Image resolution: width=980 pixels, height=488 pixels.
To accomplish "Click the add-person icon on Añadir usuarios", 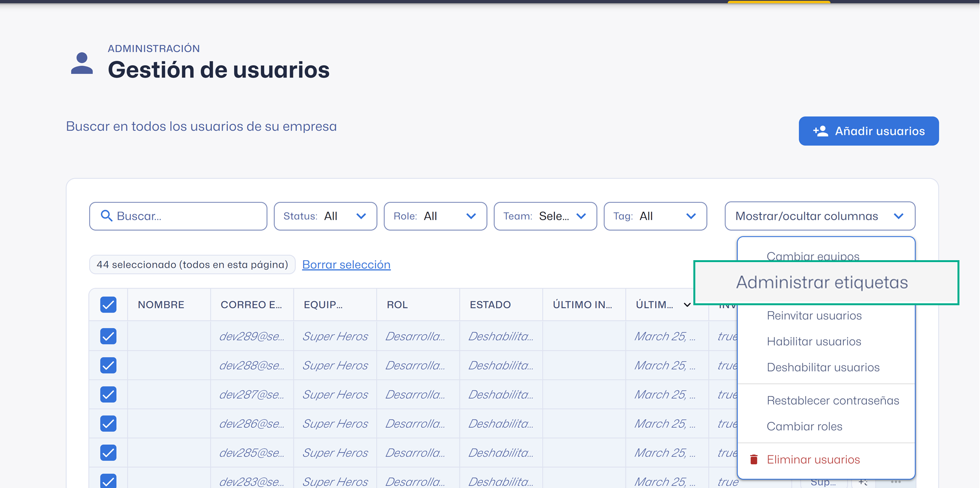I will (x=820, y=131).
